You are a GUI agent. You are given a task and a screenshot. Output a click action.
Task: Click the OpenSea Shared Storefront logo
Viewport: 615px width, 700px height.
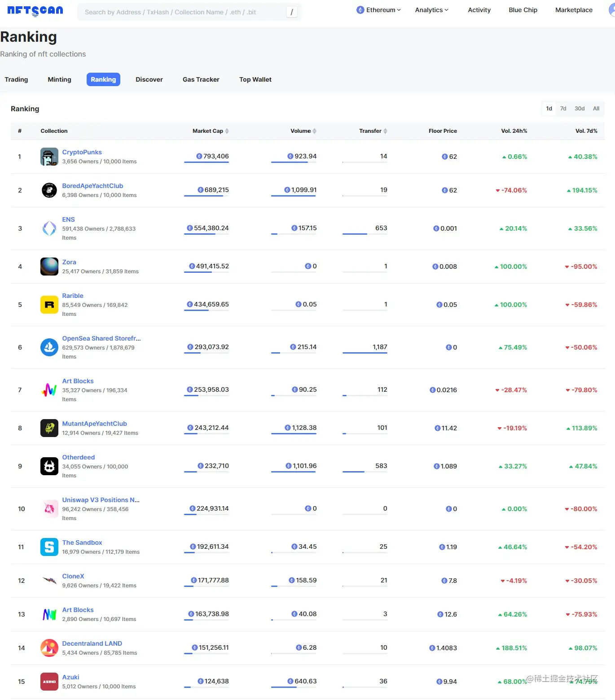click(49, 347)
